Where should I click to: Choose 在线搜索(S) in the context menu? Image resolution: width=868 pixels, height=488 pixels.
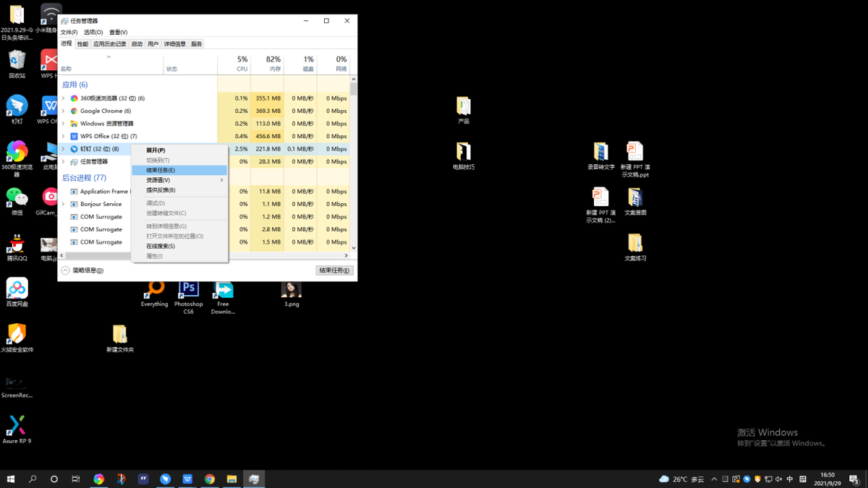(179, 246)
